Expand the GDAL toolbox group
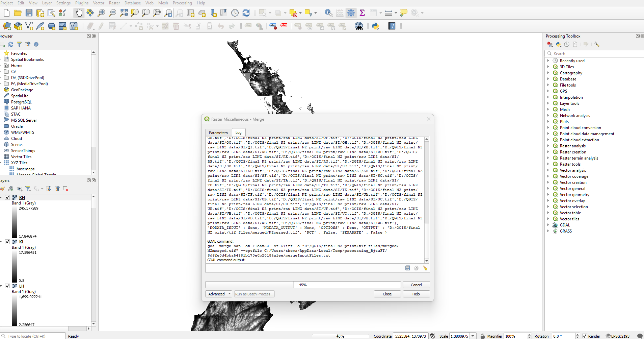Image resolution: width=644 pixels, height=339 pixels. click(548, 225)
